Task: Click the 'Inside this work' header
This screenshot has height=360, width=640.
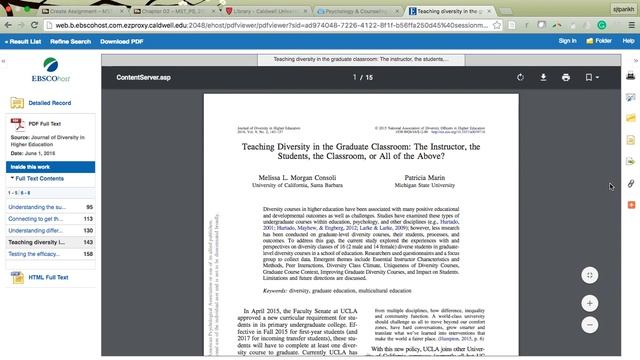Action: point(51,167)
